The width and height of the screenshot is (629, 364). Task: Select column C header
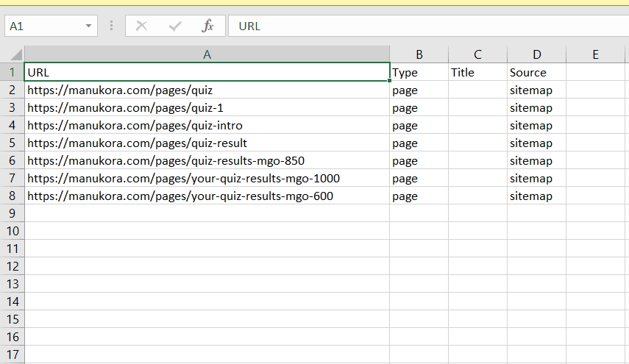coord(477,54)
